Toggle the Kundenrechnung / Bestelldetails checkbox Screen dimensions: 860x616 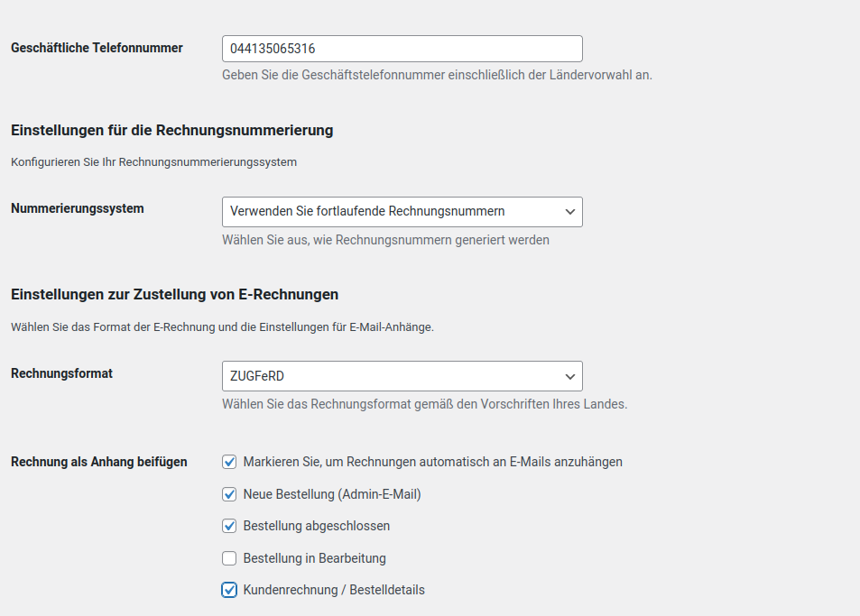coord(229,590)
